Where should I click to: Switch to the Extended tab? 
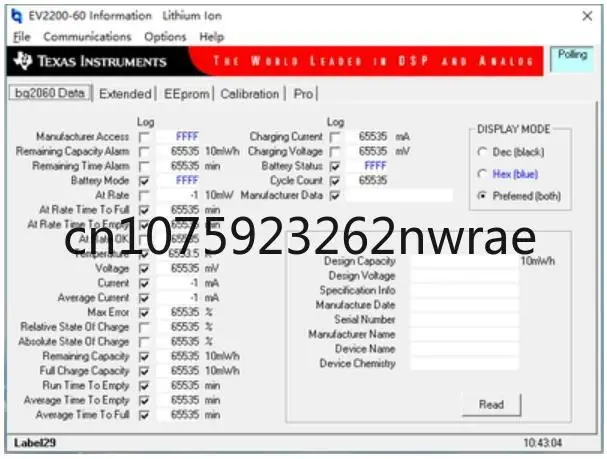pos(125,94)
